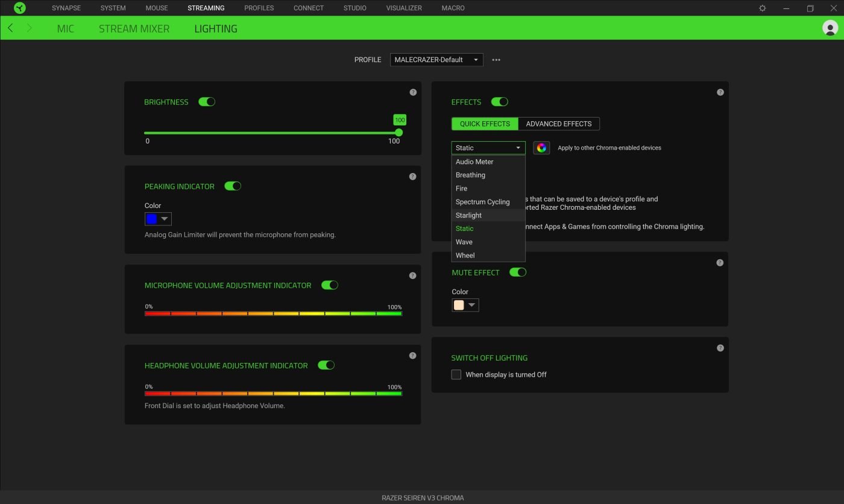This screenshot has height=504, width=844.
Task: Open the LIGHTING sub-tab
Action: tap(216, 28)
